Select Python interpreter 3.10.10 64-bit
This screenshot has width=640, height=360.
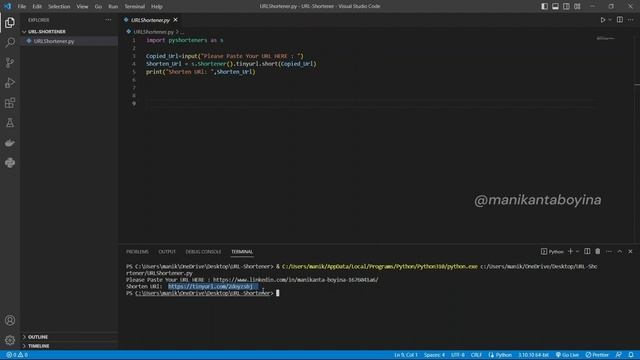533,355
